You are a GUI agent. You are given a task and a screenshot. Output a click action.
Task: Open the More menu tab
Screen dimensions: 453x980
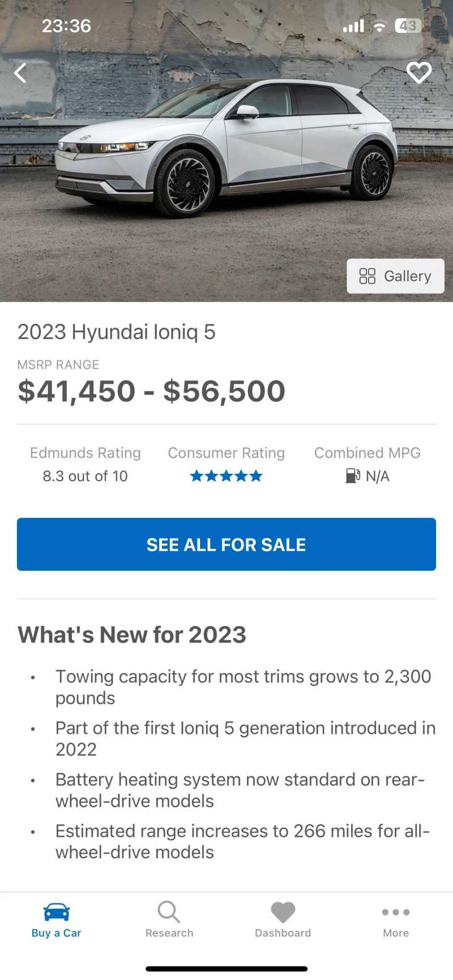396,920
